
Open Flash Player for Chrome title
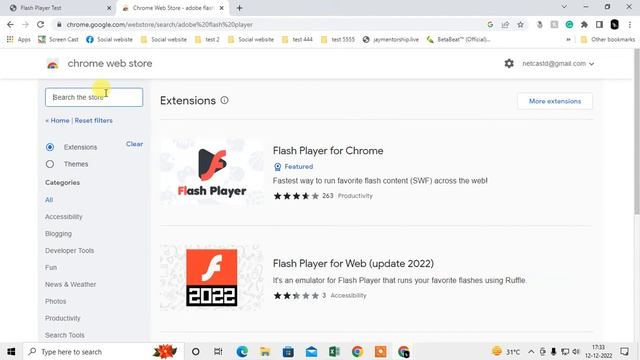point(328,151)
